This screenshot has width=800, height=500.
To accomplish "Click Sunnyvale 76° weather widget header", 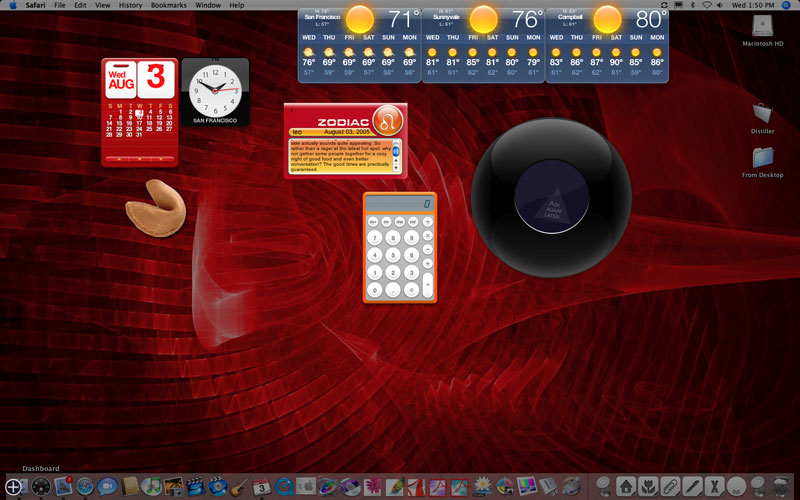I will 484,20.
